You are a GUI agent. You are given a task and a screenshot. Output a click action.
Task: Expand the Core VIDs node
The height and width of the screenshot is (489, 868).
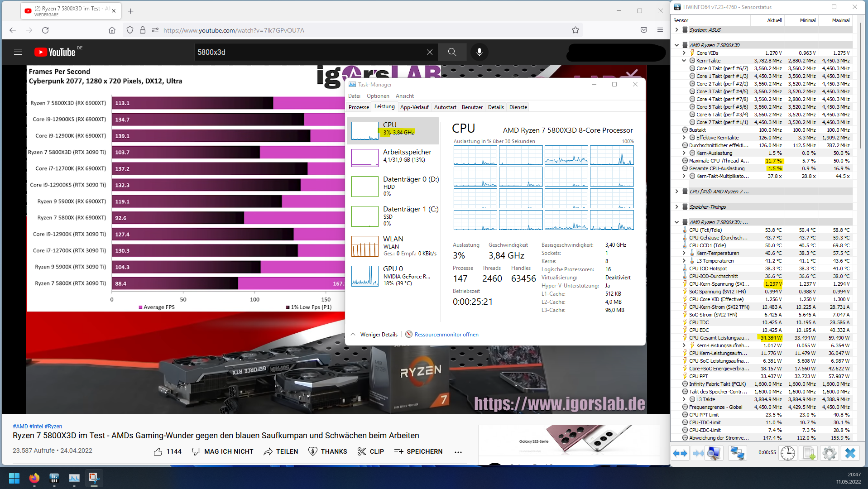[684, 53]
